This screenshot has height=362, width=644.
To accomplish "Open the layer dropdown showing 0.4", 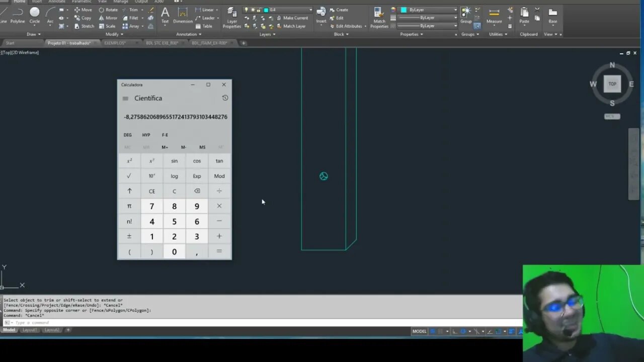I will tap(278, 10).
